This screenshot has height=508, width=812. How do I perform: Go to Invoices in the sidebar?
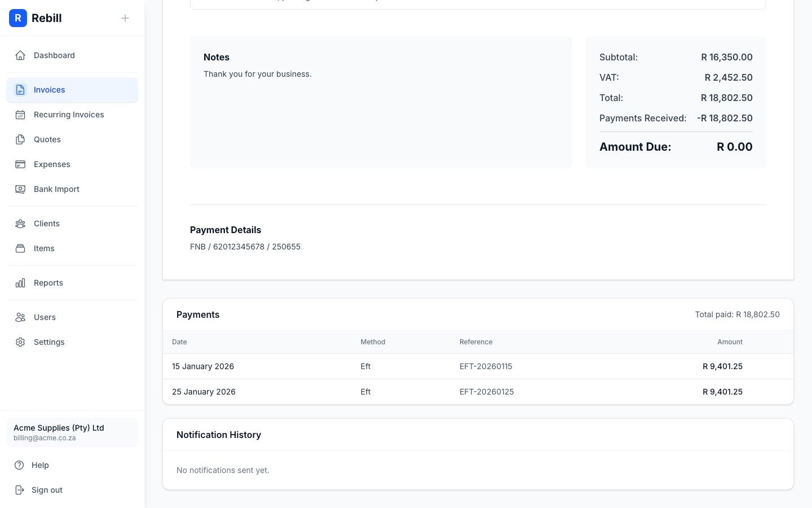click(x=72, y=90)
